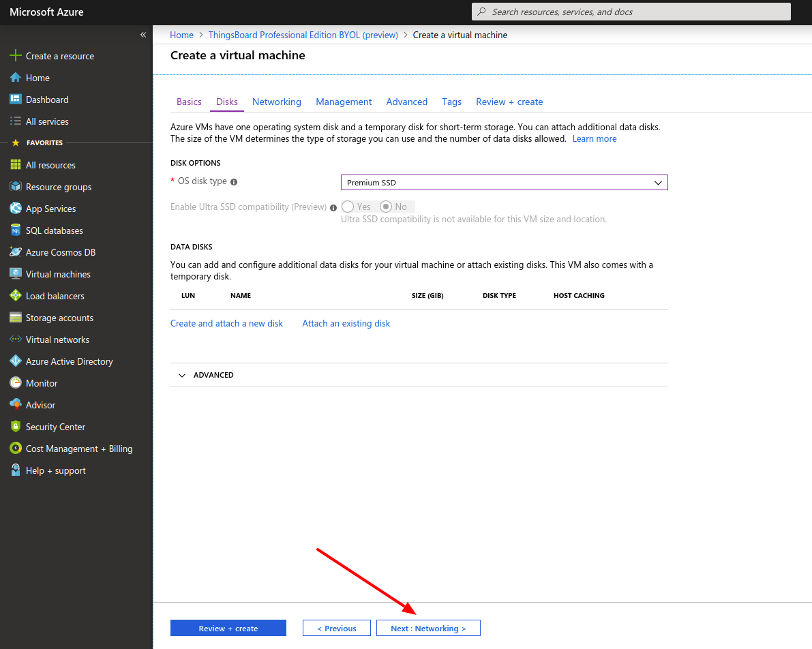Select Yes for Ultra SSD compatibility
This screenshot has height=649, width=812.
(348, 207)
